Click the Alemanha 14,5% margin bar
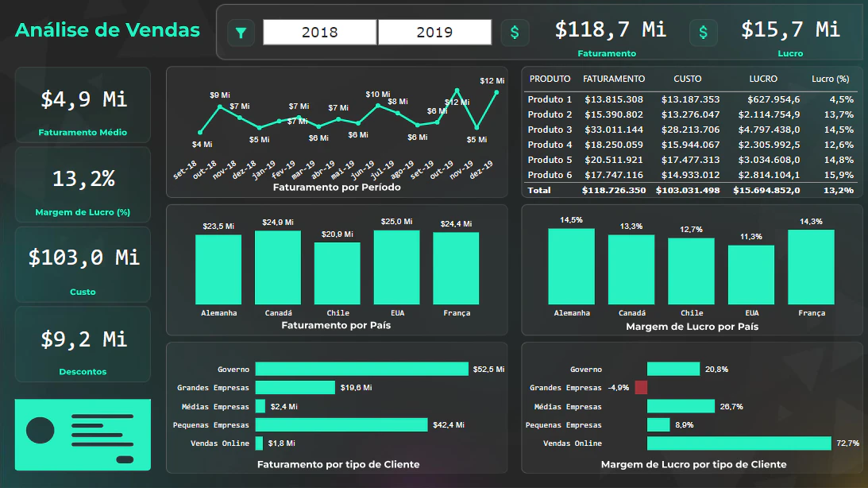Screen dimensions: 868x488 point(571,266)
